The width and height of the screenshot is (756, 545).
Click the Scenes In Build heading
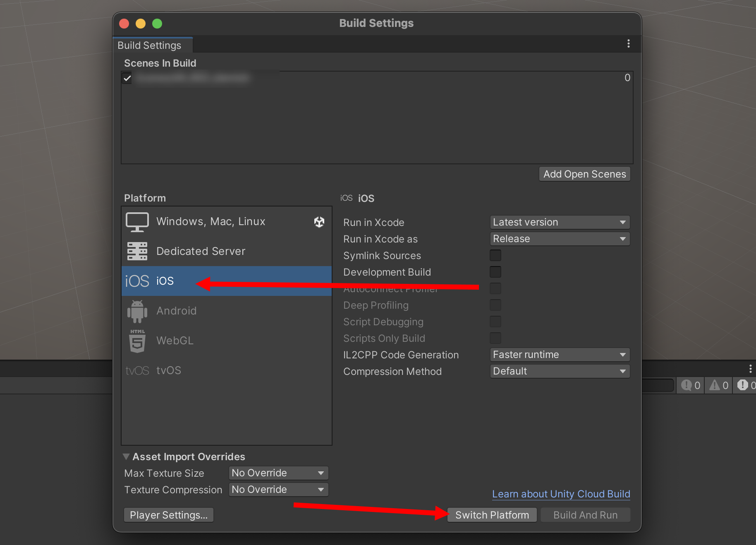[160, 63]
